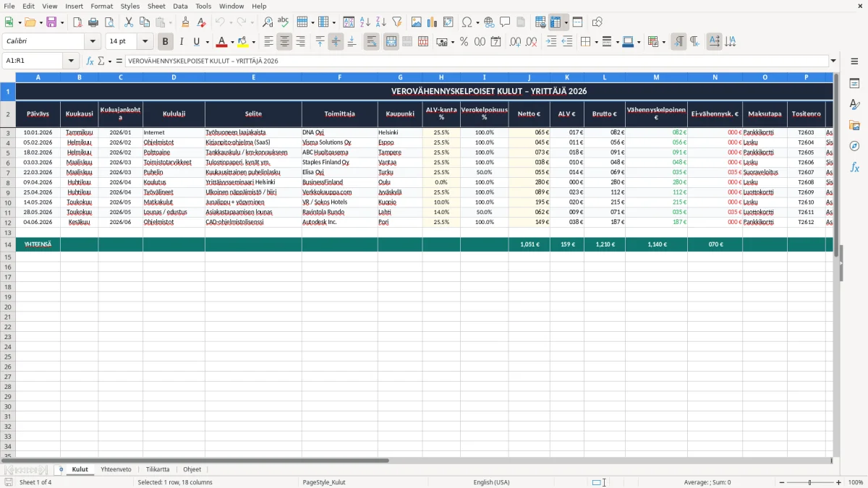Click the Print icon in toolbar
This screenshot has width=868, height=488.
click(93, 22)
